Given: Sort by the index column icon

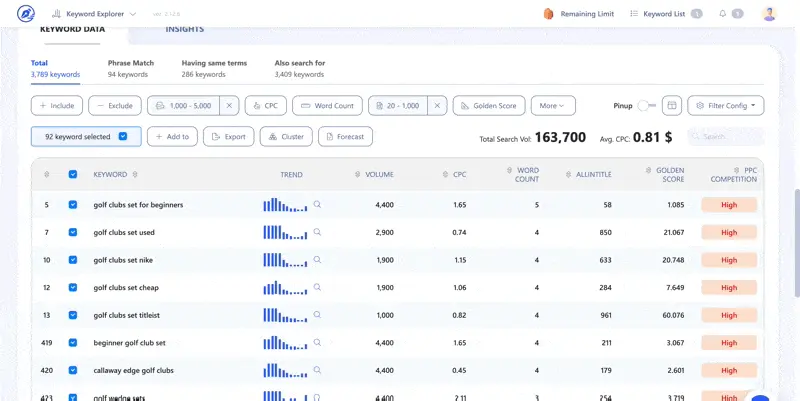Looking at the screenshot, I should [x=46, y=174].
